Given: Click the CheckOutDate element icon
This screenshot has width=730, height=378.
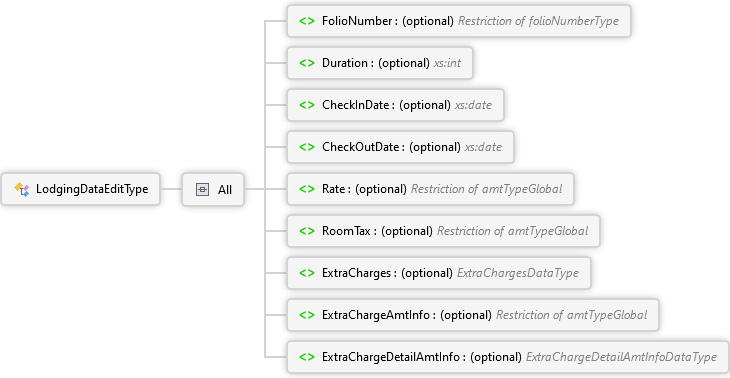Looking at the screenshot, I should coord(307,147).
